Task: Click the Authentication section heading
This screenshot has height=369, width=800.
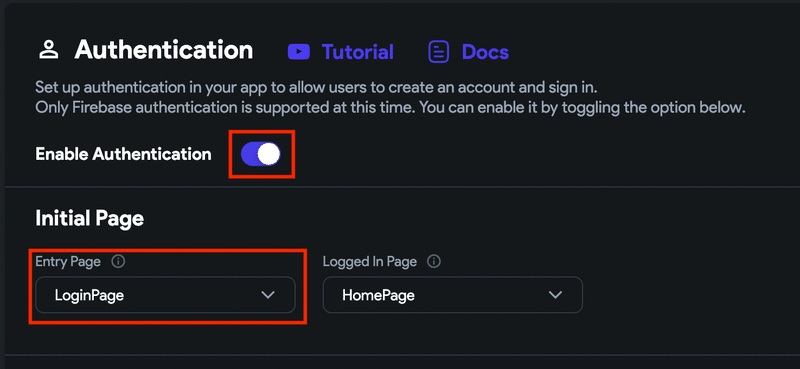Action: coord(164,50)
